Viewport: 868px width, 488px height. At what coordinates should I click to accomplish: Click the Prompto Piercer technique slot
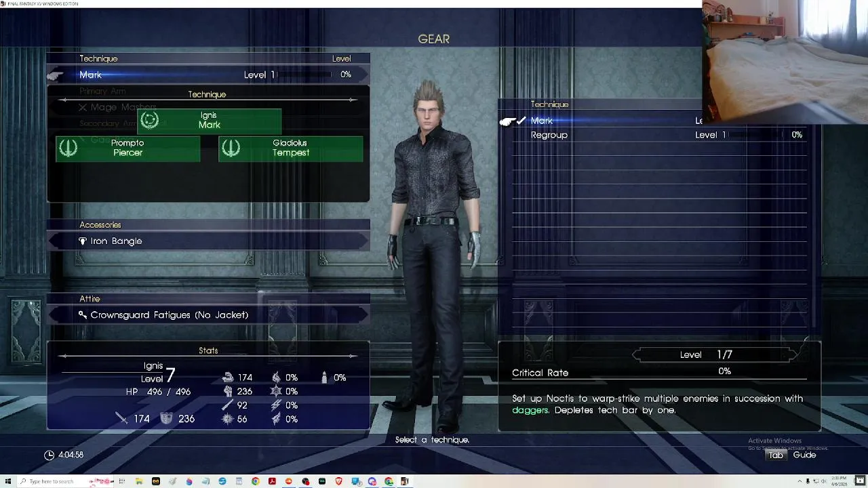(x=127, y=148)
